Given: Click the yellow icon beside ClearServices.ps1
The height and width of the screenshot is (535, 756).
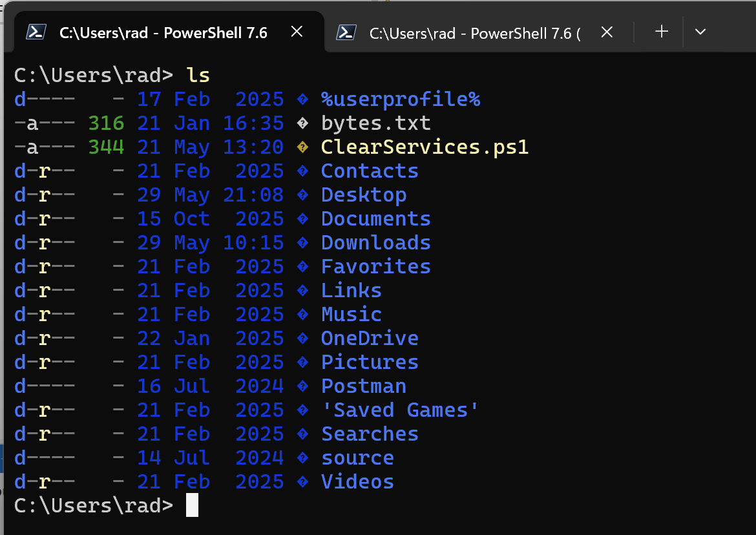Looking at the screenshot, I should point(303,147).
